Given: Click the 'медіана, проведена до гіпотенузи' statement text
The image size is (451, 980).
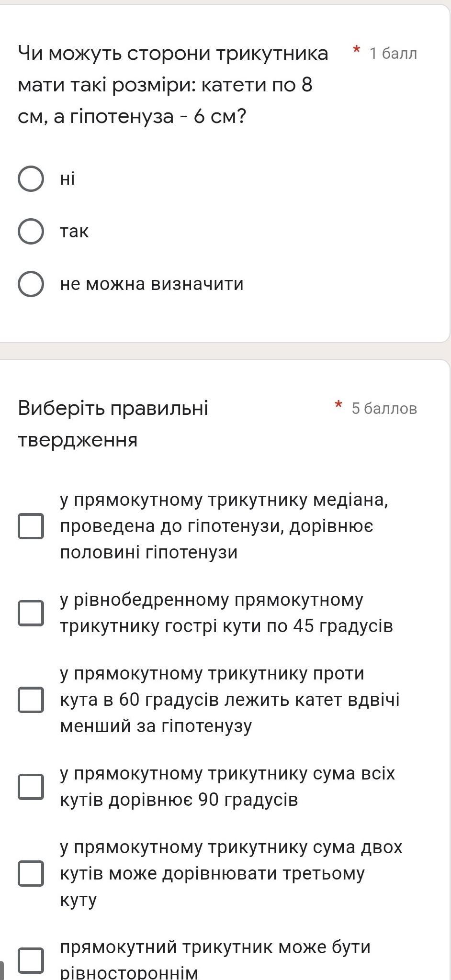Looking at the screenshot, I should (x=224, y=526).
